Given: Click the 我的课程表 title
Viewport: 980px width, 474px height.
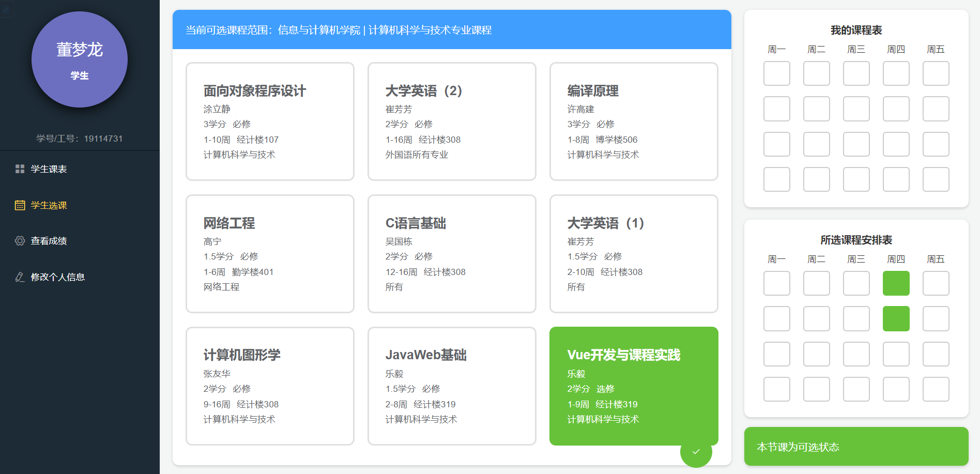Looking at the screenshot, I should point(856,30).
